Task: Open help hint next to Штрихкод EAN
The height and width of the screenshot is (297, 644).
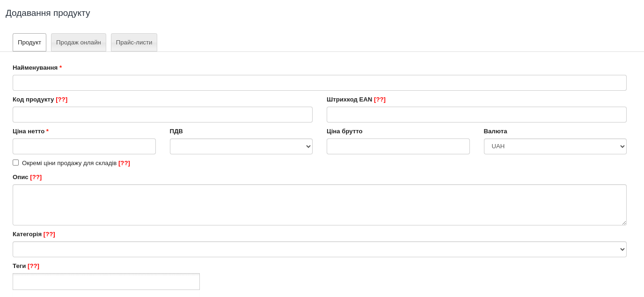Action: [380, 100]
